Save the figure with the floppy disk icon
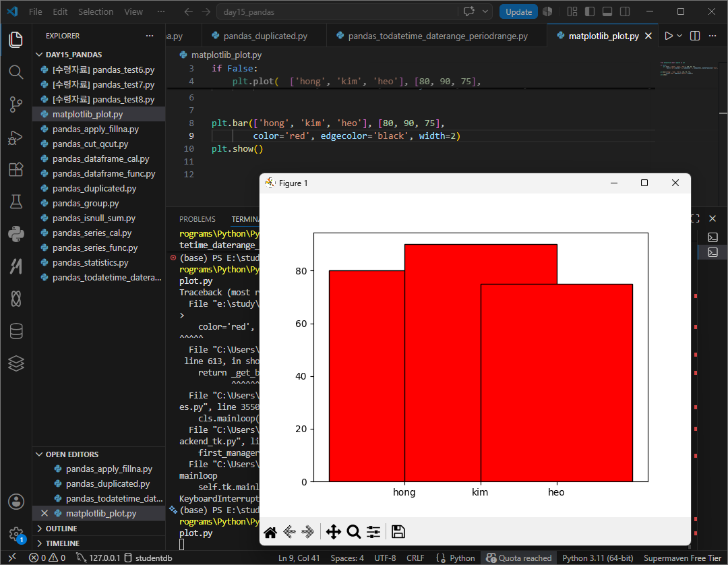Screen dimensions: 728x565 pyautogui.click(x=398, y=532)
